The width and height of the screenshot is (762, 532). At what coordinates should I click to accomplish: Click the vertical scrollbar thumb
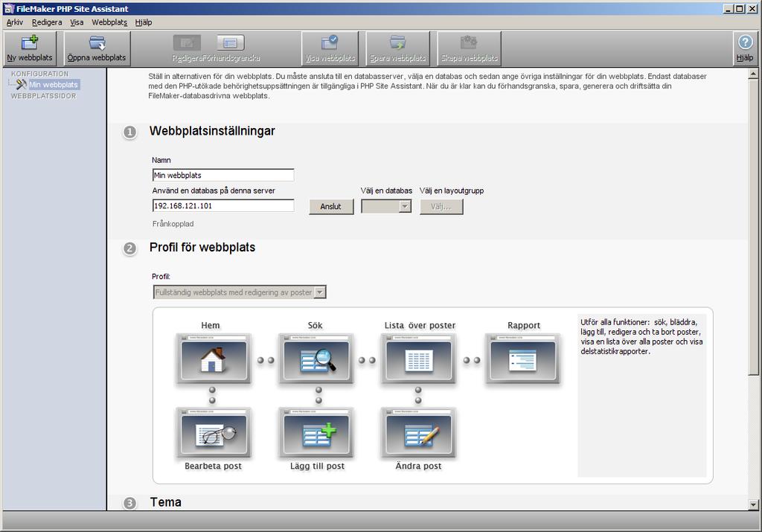click(x=753, y=227)
